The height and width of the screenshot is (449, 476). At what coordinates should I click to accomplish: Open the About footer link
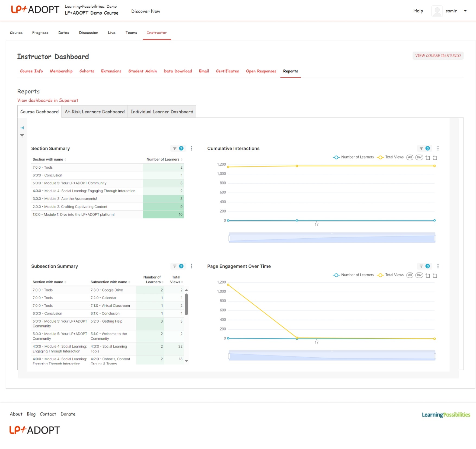pyautogui.click(x=16, y=414)
